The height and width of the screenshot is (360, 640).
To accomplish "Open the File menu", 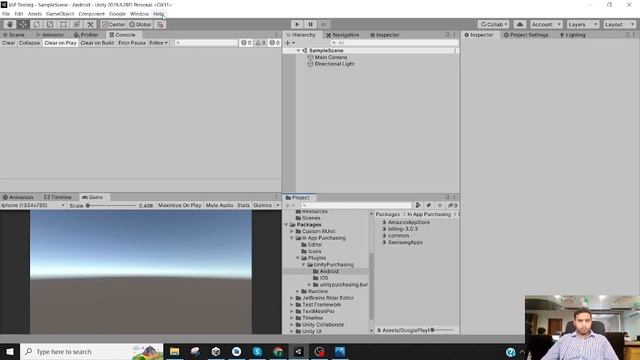I will [x=6, y=14].
